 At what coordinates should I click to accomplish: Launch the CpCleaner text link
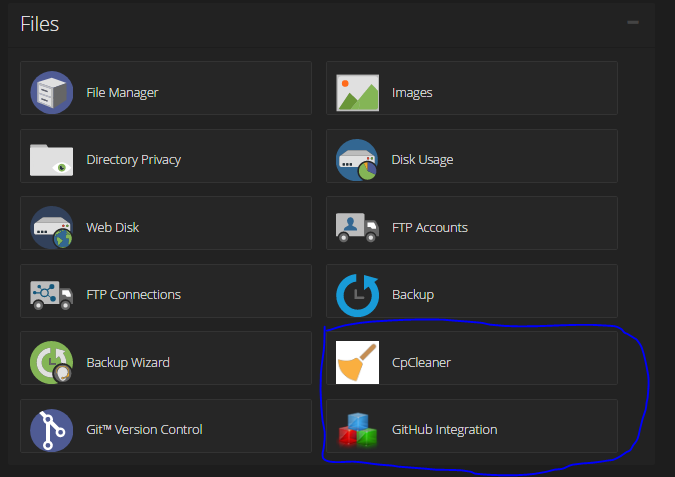tap(421, 362)
